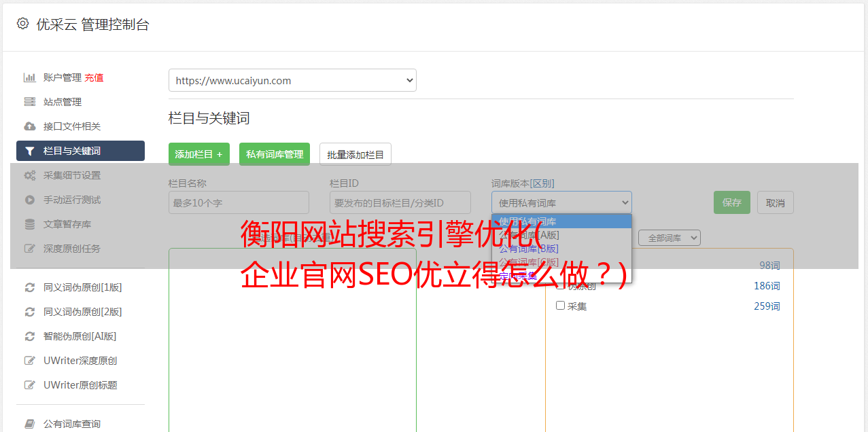The image size is (868, 432).
Task: Select 公有词库[C版] option in the list
Action: point(561,262)
